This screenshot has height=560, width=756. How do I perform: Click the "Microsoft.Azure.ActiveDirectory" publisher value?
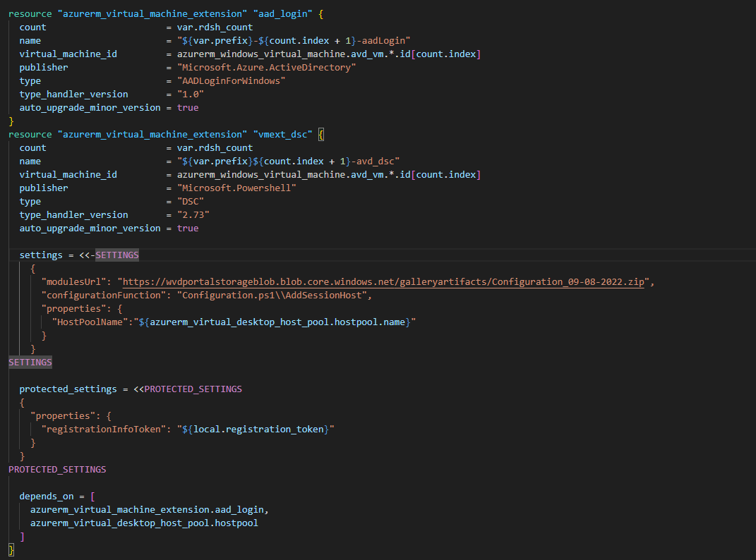[x=266, y=68]
